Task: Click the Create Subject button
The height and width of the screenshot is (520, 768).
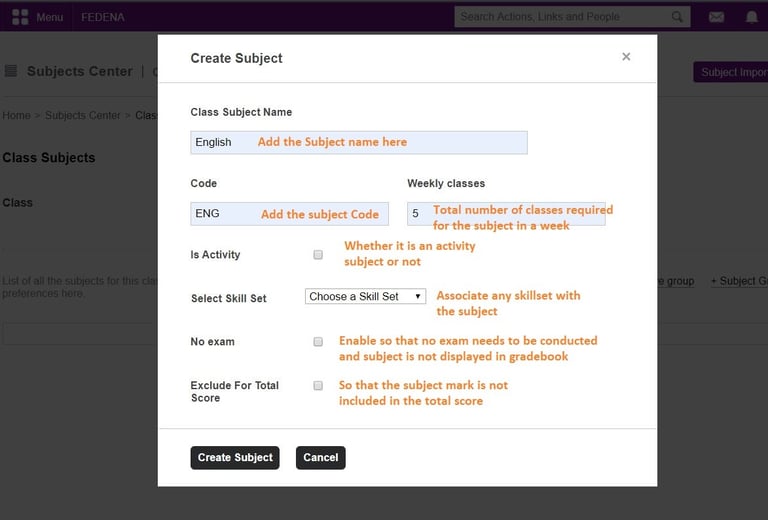Action: point(235,457)
